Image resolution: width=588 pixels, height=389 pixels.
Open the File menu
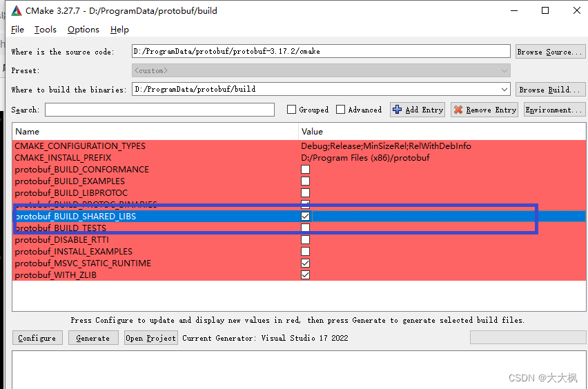(x=17, y=30)
